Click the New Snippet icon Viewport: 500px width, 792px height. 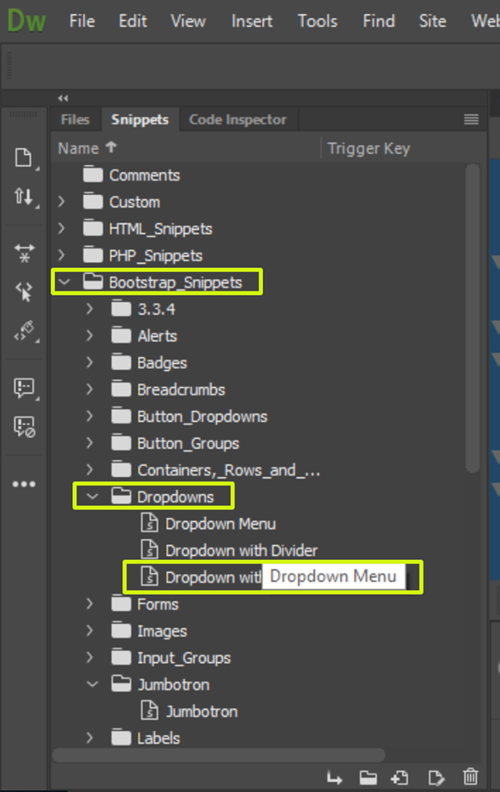point(400,777)
